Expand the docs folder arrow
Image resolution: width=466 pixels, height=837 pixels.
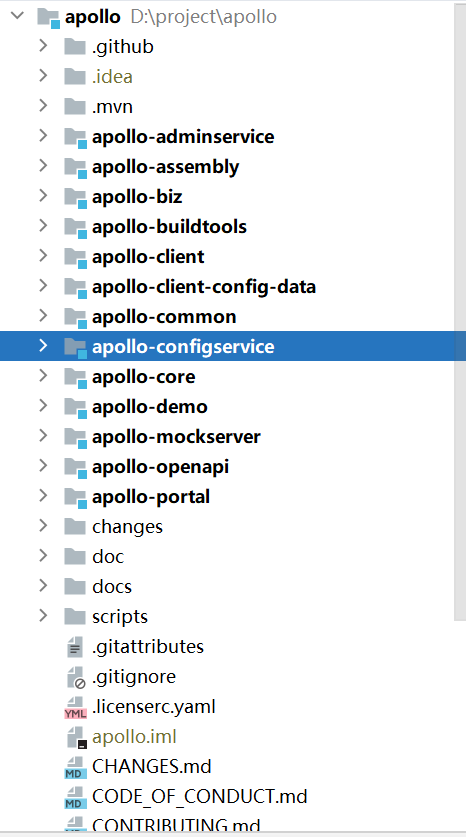click(x=43, y=586)
